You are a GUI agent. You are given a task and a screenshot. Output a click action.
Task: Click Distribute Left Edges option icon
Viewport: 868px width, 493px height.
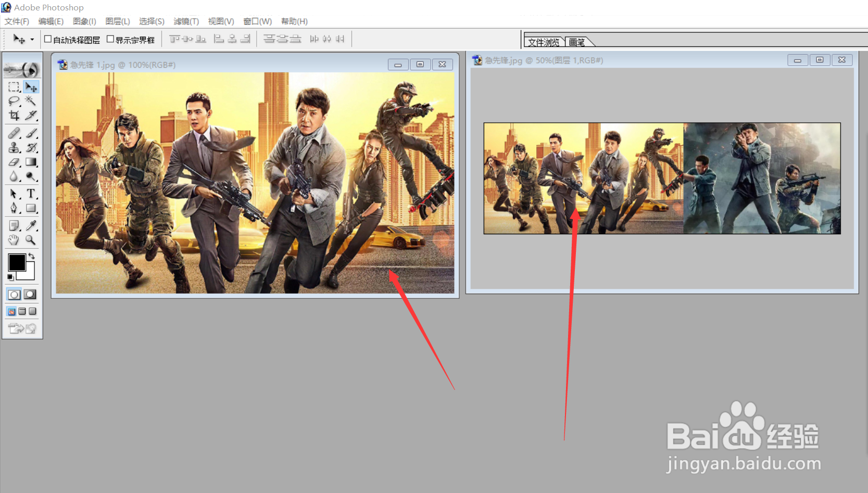tap(314, 39)
